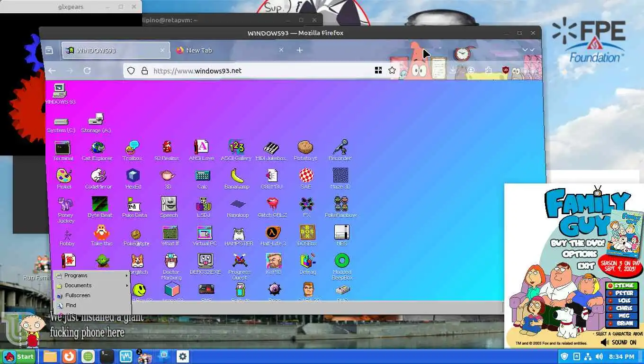644x364 pixels.
Task: Expand the Documents submenu
Action: click(x=92, y=285)
